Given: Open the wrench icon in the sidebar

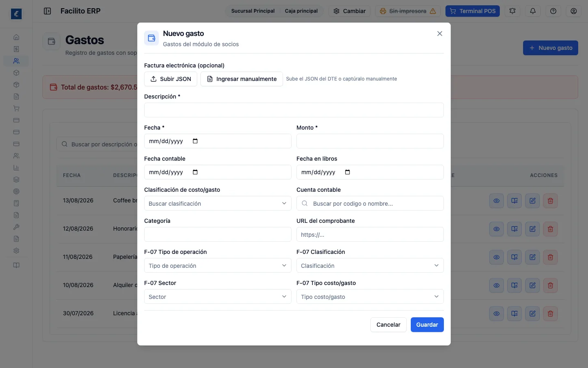Looking at the screenshot, I should pos(16,227).
